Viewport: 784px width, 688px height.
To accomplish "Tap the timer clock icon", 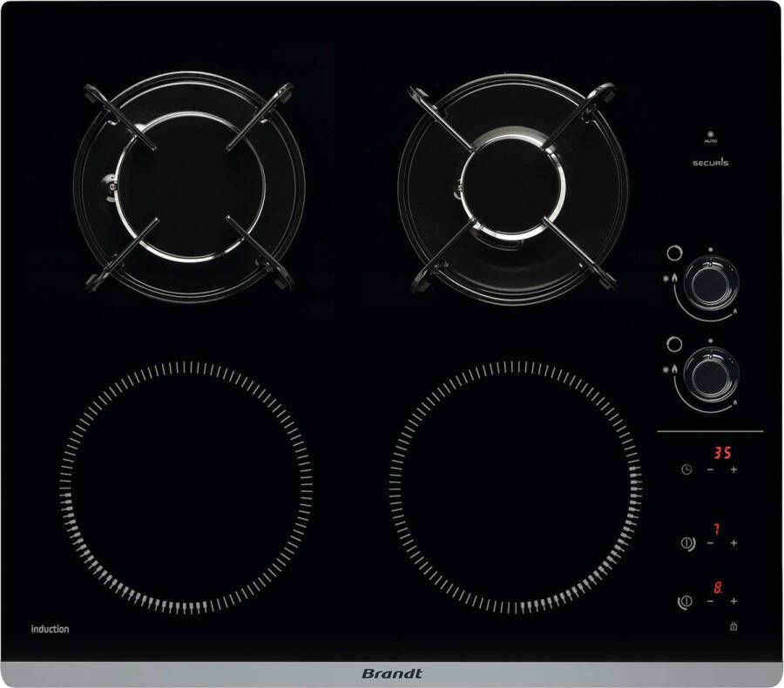I will (x=686, y=470).
